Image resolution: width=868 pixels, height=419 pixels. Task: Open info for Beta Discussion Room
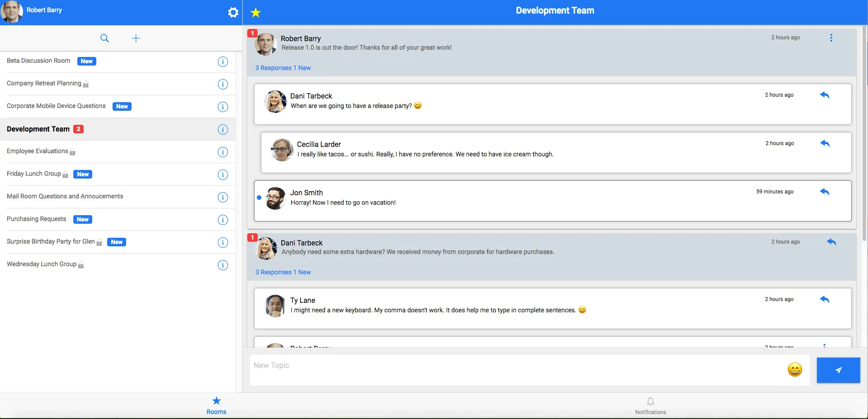tap(223, 61)
